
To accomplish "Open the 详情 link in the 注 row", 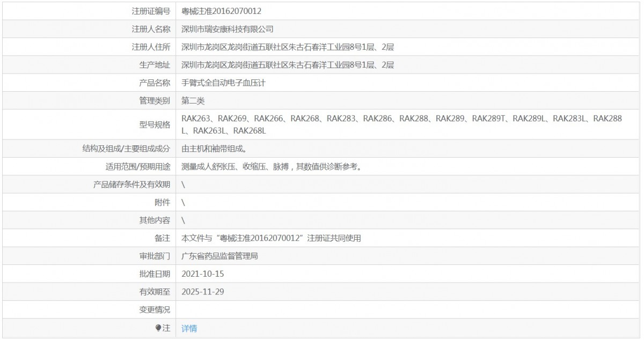I will pyautogui.click(x=189, y=328).
